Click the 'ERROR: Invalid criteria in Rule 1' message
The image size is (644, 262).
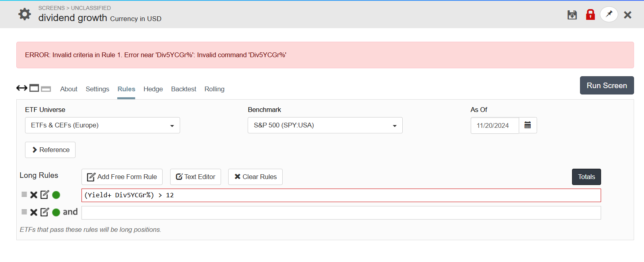tap(155, 55)
